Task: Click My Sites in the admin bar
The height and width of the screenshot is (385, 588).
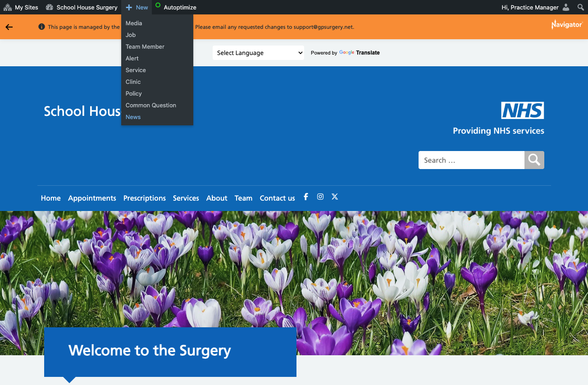Action: pyautogui.click(x=27, y=7)
